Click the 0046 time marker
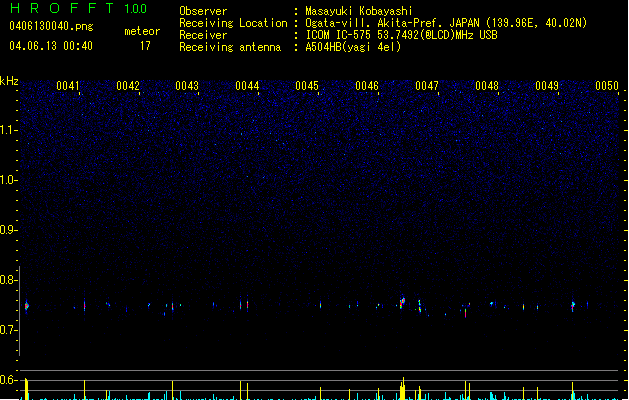The image size is (629, 400). [367, 86]
